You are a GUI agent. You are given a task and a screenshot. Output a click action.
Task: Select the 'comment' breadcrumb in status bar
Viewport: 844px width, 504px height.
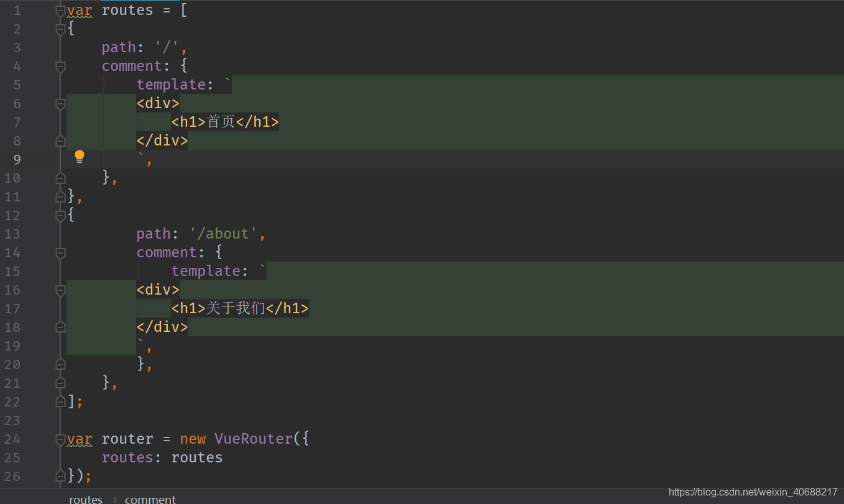point(150,499)
